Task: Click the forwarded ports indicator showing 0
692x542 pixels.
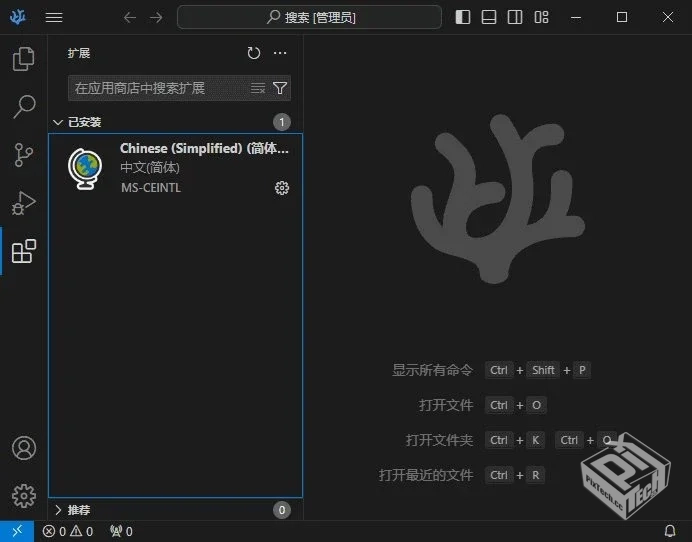Action: click(x=121, y=531)
